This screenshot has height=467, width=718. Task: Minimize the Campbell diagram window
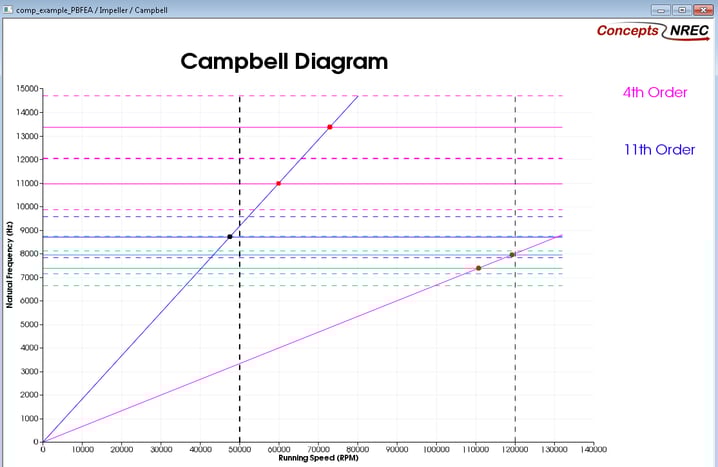tap(660, 9)
